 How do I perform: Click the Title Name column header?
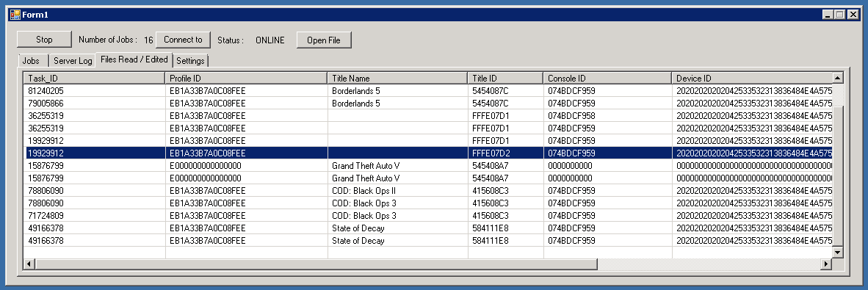coord(397,78)
